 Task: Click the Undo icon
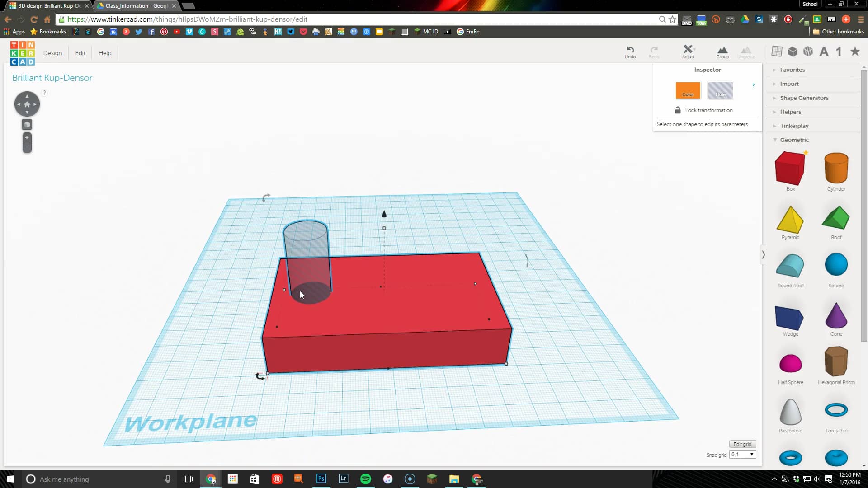tap(630, 51)
